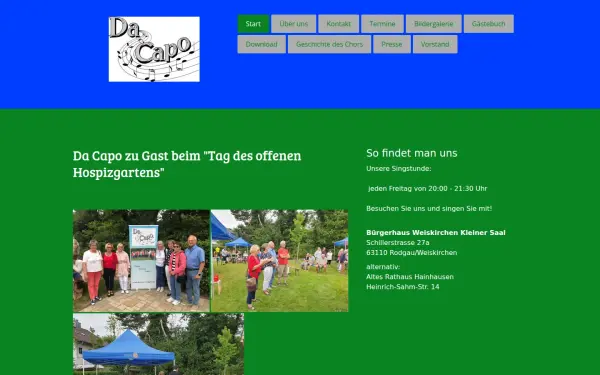Select the Vorstand menu item
Screen dimensions: 600x375
click(x=435, y=44)
